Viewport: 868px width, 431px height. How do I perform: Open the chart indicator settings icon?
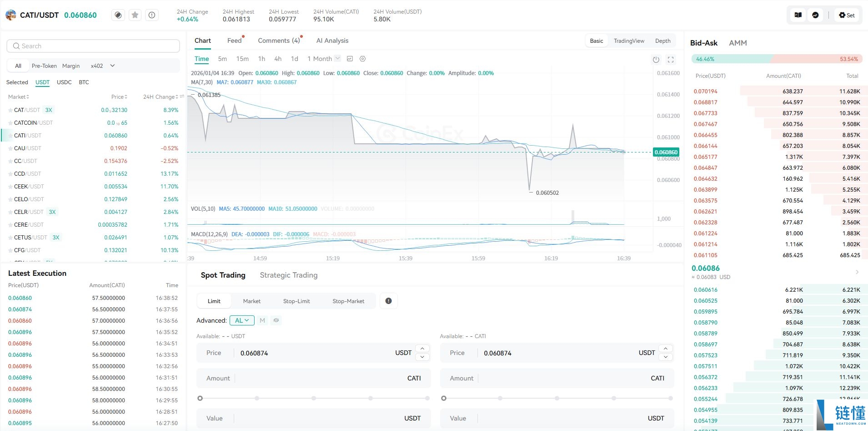click(x=350, y=59)
